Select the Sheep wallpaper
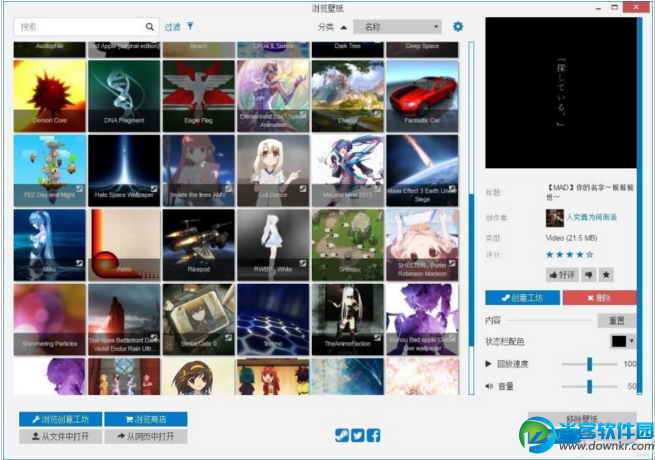 coord(348,245)
